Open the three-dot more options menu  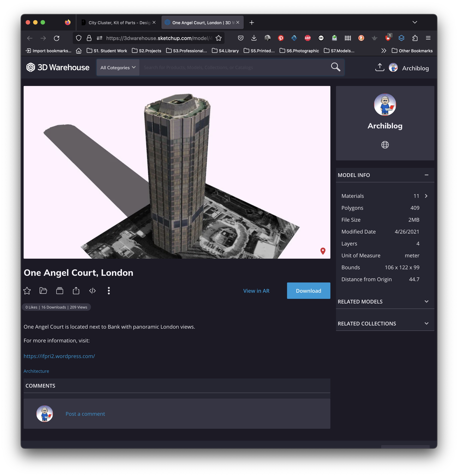pos(109,291)
